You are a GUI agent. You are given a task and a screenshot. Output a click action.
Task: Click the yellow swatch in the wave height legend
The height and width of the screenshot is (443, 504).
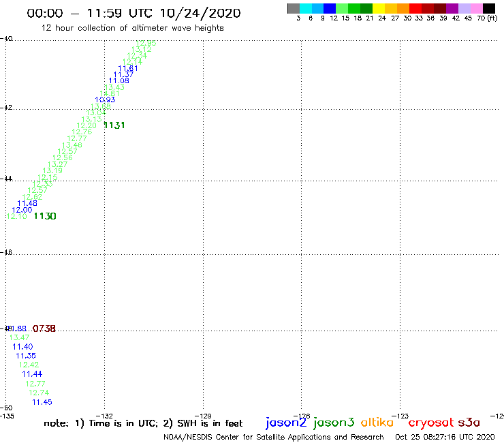coord(379,8)
